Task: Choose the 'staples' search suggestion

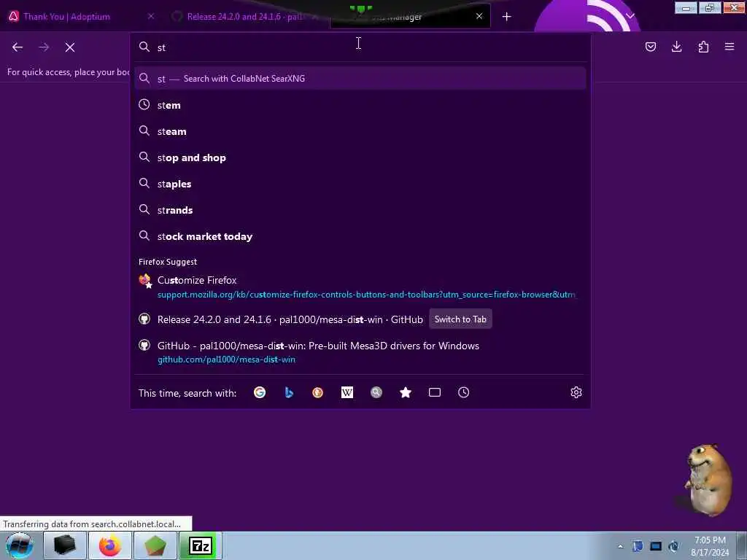Action: pyautogui.click(x=360, y=184)
